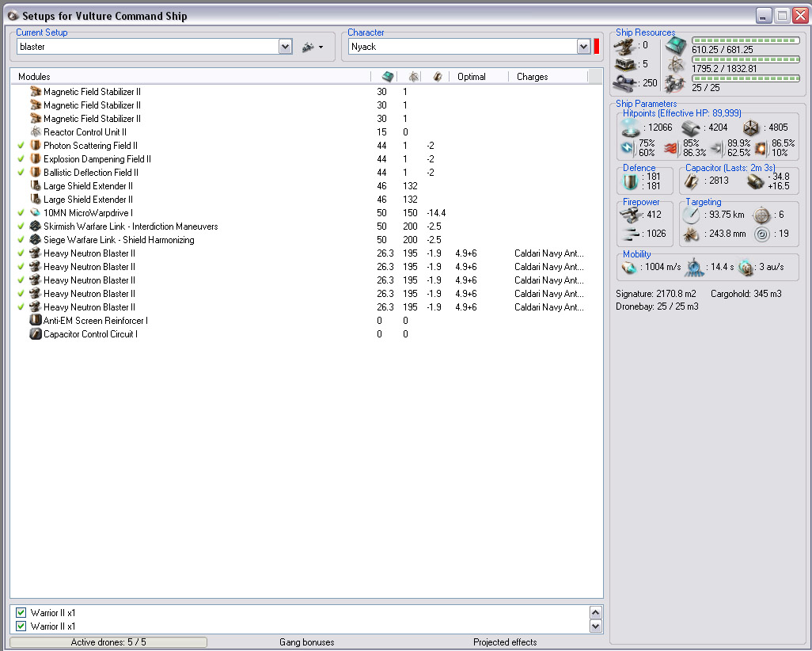812x651 pixels.
Task: Click the 'Signature: 2170.8 m2' text
Action: click(x=656, y=294)
